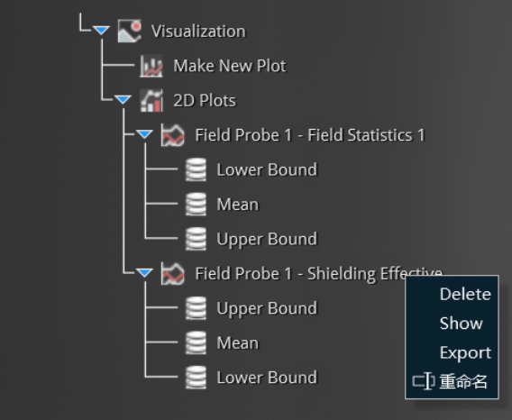This screenshot has width=512, height=420.
Task: Collapse the 2D Plots node
Action: (123, 100)
